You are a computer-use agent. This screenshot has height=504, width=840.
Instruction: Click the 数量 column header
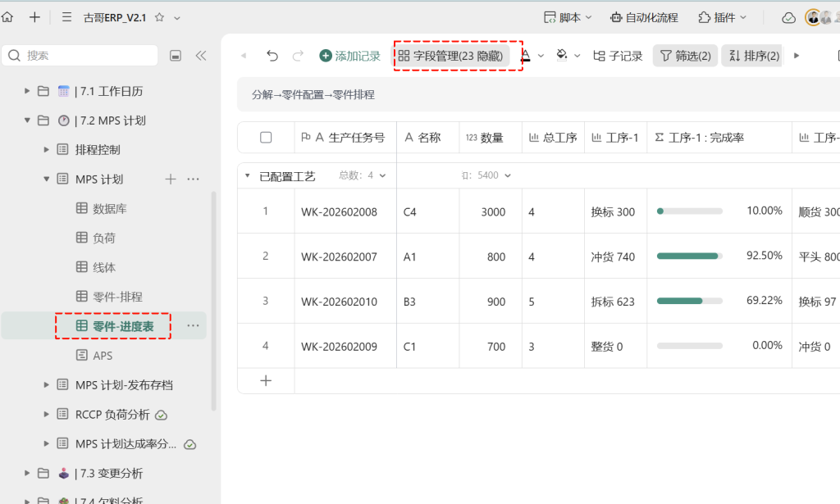click(x=491, y=138)
